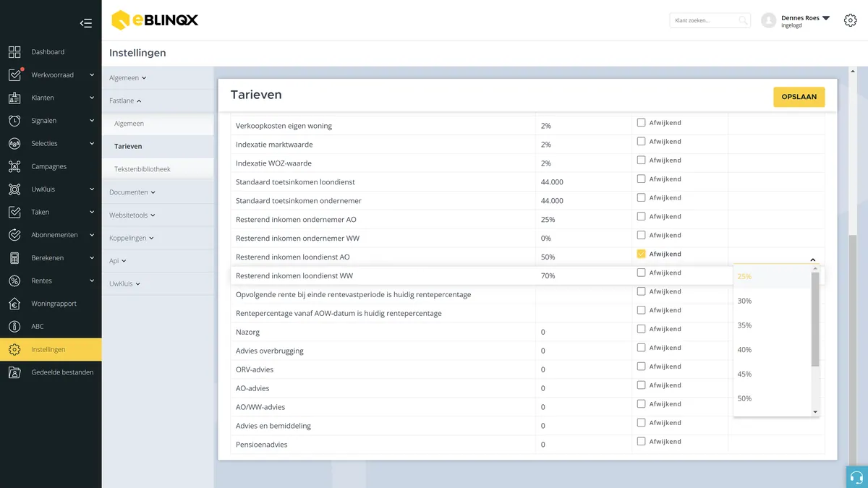Collapse the sidebar with the menu arrow icon
This screenshot has height=488, width=868.
(x=86, y=23)
